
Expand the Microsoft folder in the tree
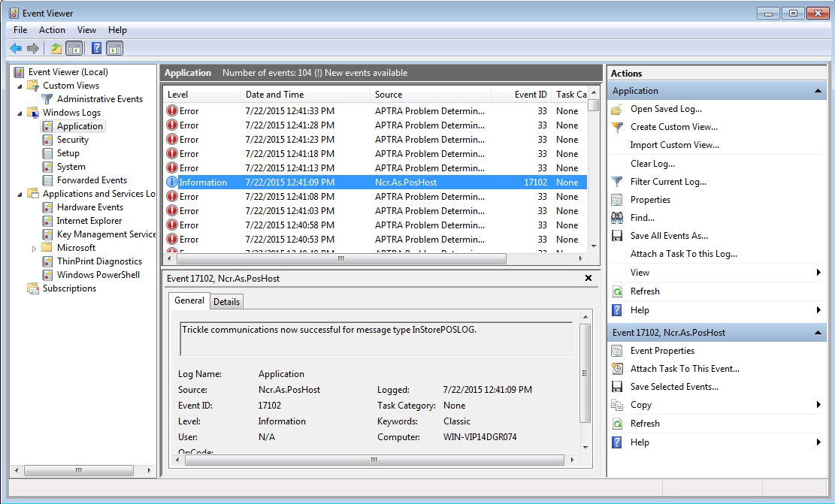34,249
